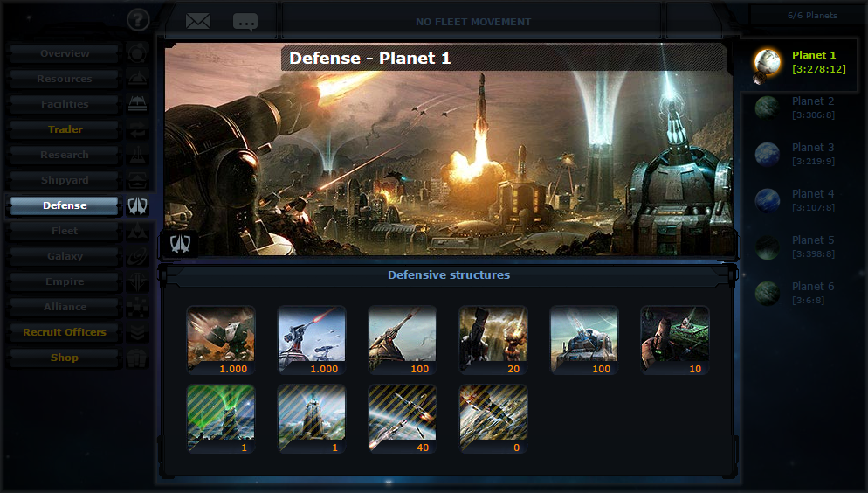Click the spiral icon next to Galaxy
This screenshot has height=493, width=868.
[x=137, y=256]
